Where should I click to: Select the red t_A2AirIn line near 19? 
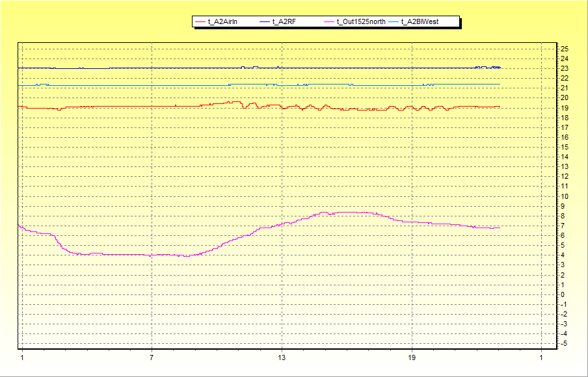[x=130, y=107]
